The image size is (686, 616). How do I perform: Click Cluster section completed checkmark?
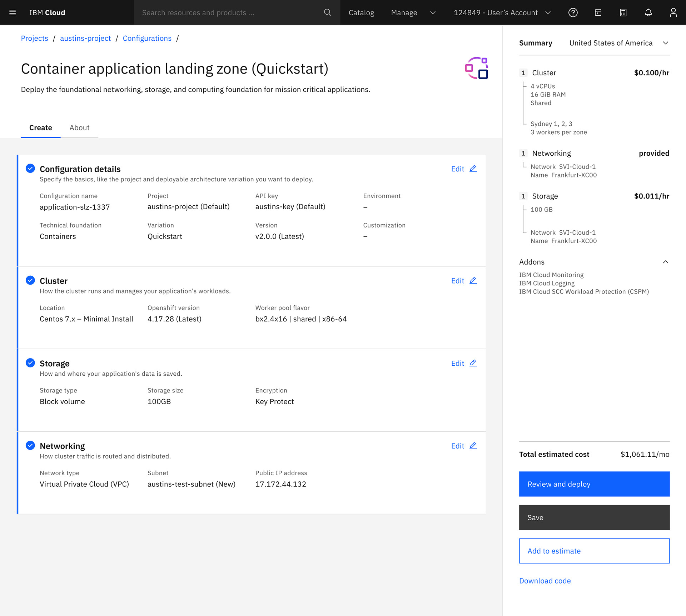pyautogui.click(x=30, y=280)
